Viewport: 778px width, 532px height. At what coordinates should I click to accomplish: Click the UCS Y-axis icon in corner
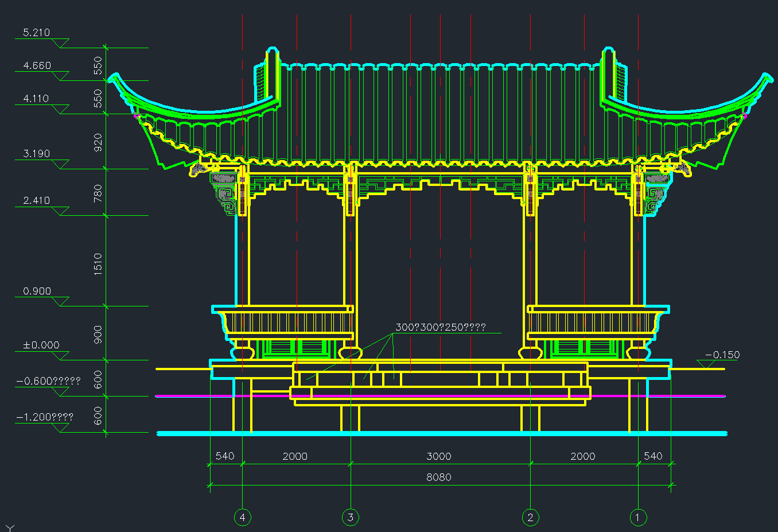pos(10,527)
